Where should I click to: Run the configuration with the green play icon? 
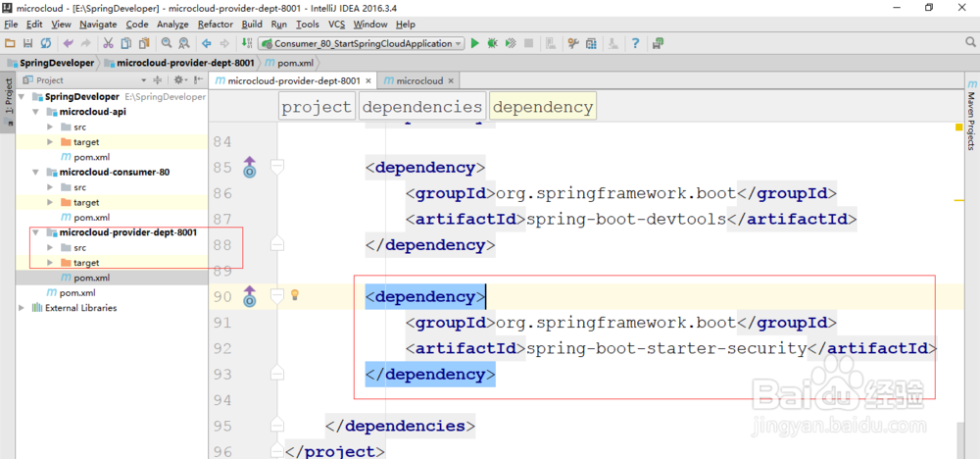475,43
